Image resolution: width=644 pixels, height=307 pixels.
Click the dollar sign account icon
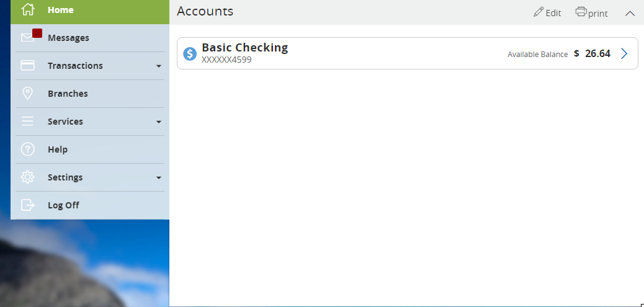[x=190, y=54]
